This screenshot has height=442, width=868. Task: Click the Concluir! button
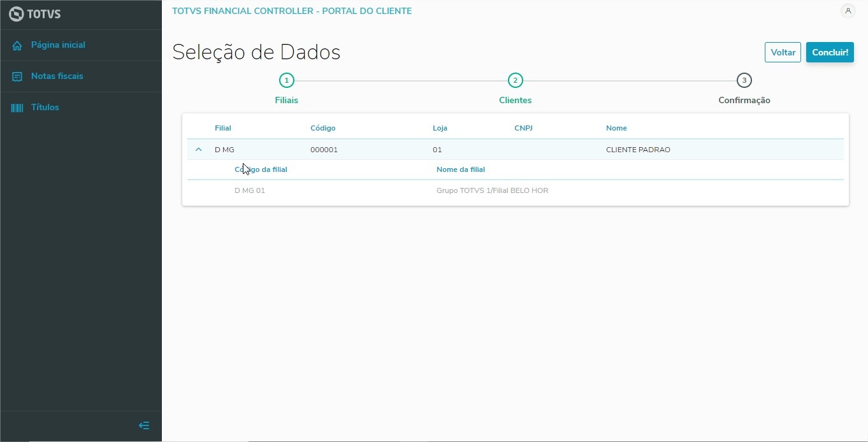(830, 52)
